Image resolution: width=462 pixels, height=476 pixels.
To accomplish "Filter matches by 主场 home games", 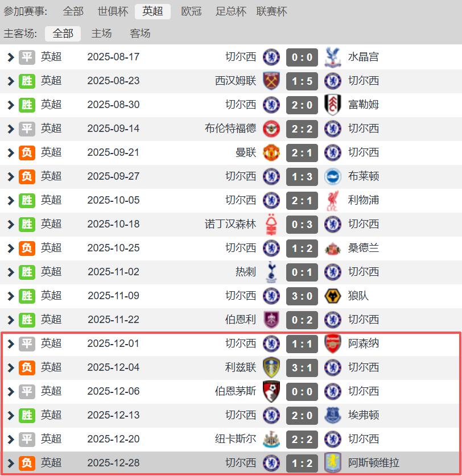I will pyautogui.click(x=101, y=34).
